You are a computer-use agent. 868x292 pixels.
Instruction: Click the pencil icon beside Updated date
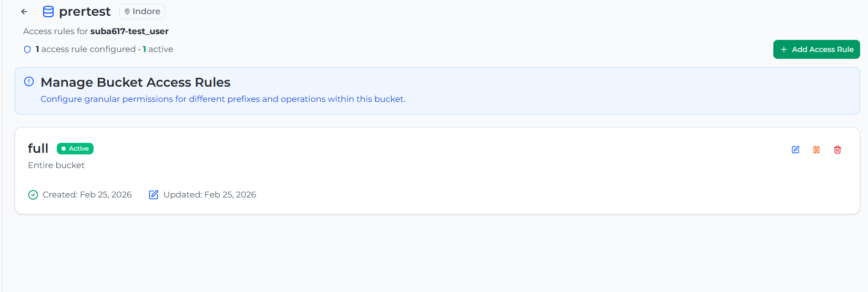pos(154,195)
